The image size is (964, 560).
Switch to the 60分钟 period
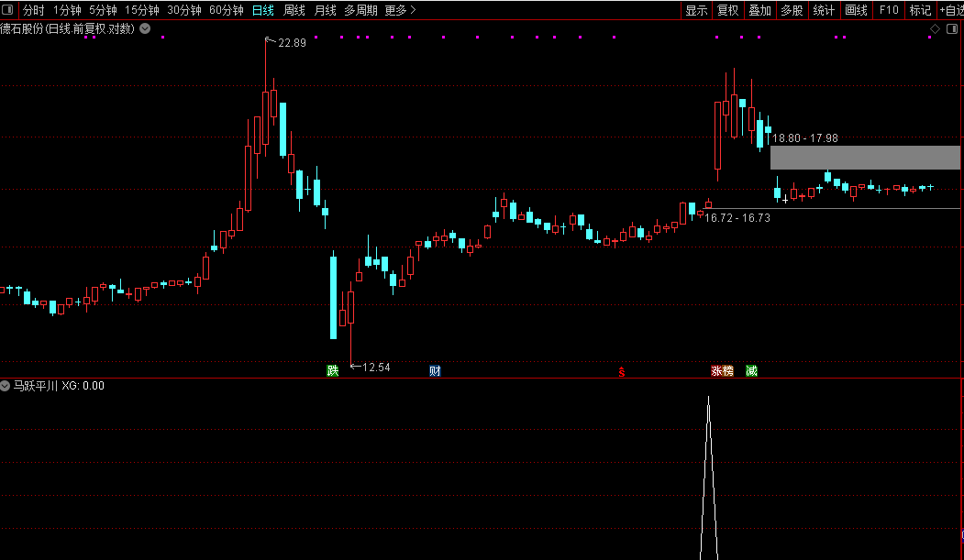(x=227, y=10)
